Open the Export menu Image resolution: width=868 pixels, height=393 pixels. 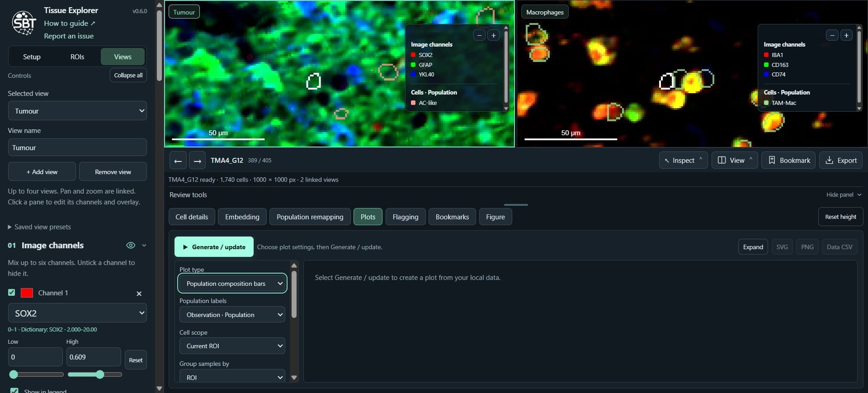841,160
